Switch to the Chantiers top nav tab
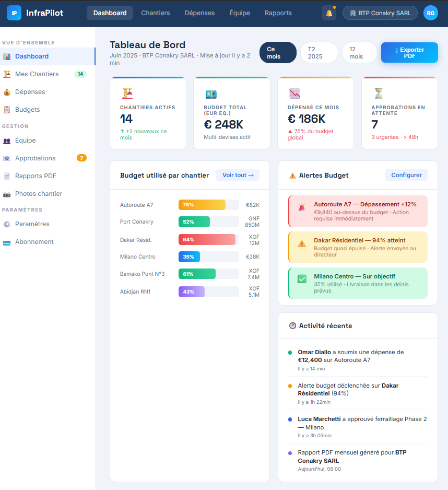The height and width of the screenshot is (490, 448). (156, 13)
